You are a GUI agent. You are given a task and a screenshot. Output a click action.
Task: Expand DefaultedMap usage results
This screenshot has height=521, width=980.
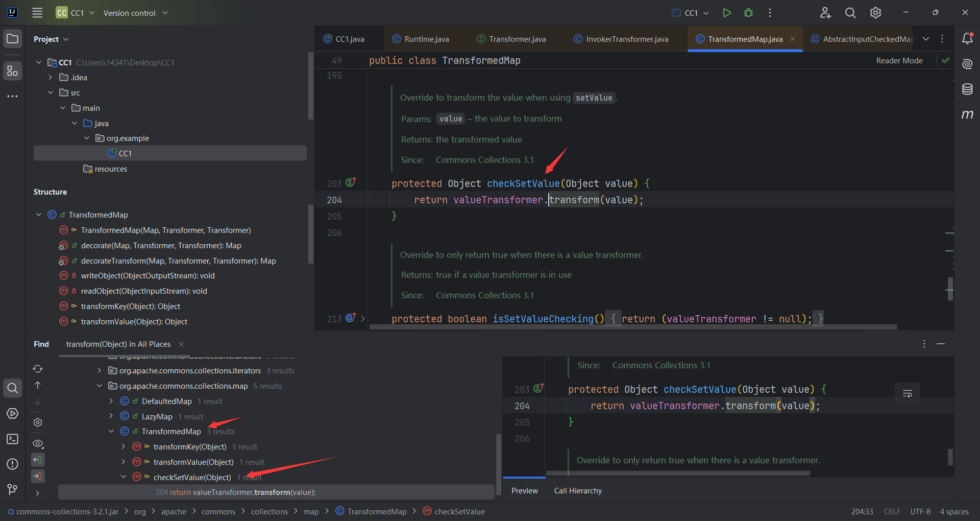pyautogui.click(x=111, y=401)
